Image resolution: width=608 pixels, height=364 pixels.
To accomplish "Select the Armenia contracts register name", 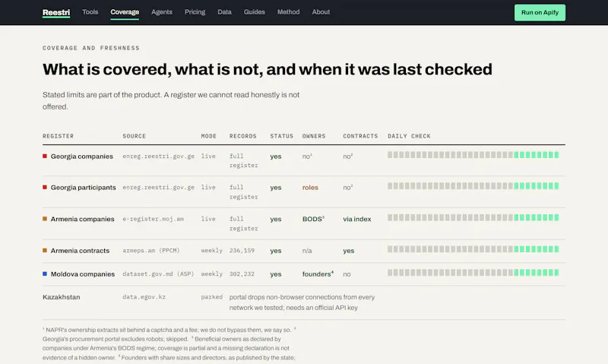I will point(80,251).
